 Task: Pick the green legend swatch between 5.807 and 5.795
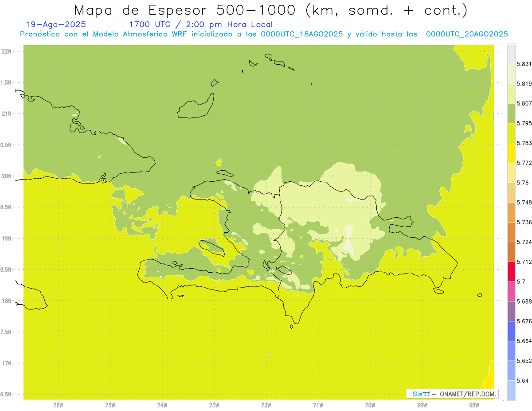[x=511, y=113]
